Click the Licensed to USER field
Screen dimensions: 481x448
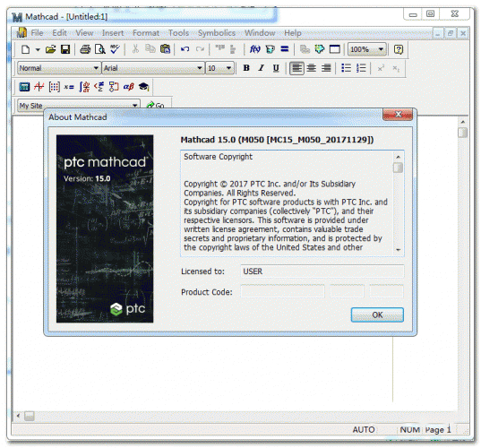point(322,271)
